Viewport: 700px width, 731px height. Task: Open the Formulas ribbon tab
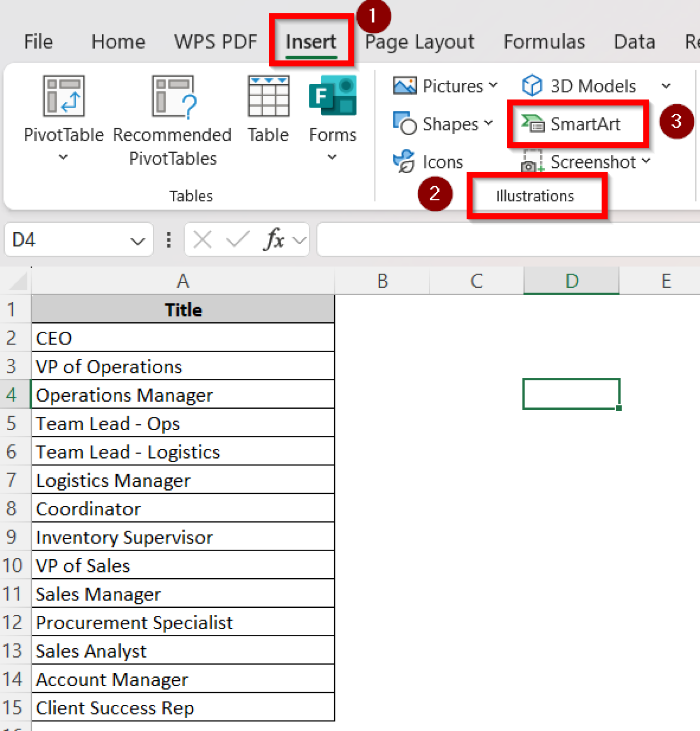point(544,42)
